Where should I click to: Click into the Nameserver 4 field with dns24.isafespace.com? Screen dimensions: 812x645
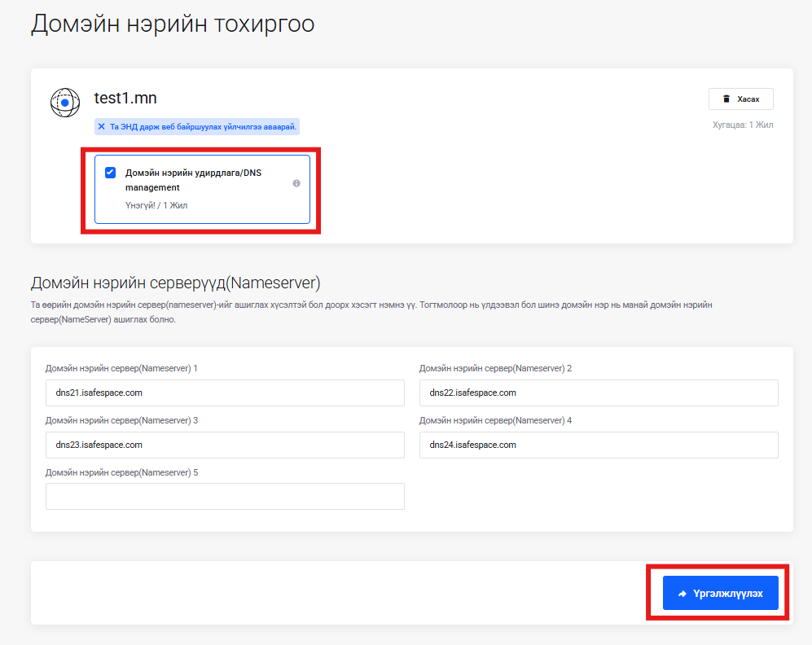point(599,445)
